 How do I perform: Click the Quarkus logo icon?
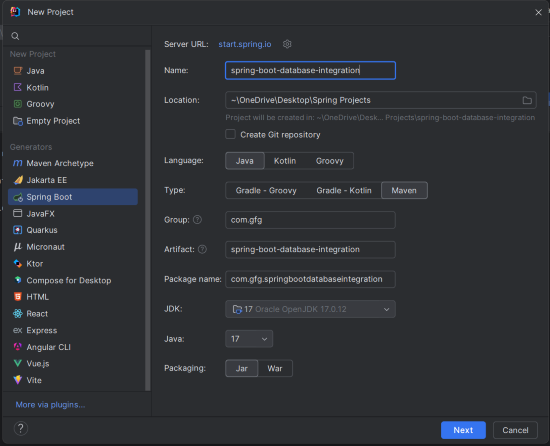(18, 230)
